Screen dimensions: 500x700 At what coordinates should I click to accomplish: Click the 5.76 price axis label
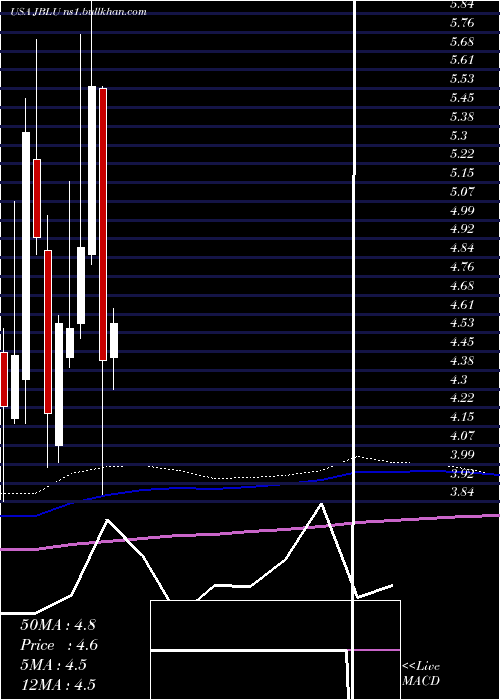[x=462, y=23]
